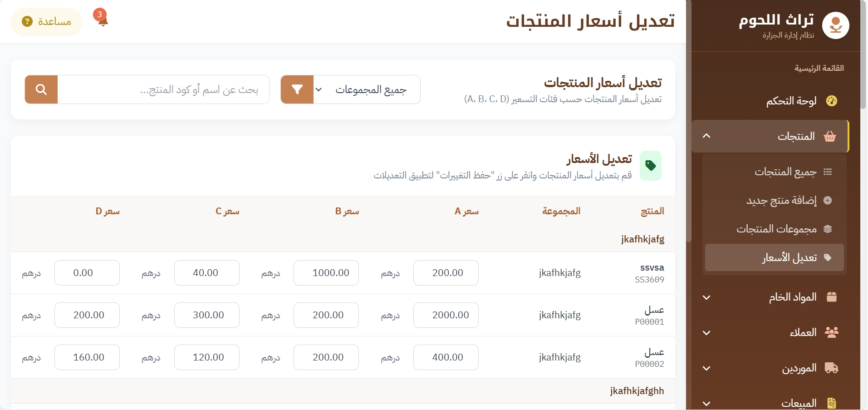Click the orange search magnifier button
The image size is (868, 410).
tap(41, 89)
